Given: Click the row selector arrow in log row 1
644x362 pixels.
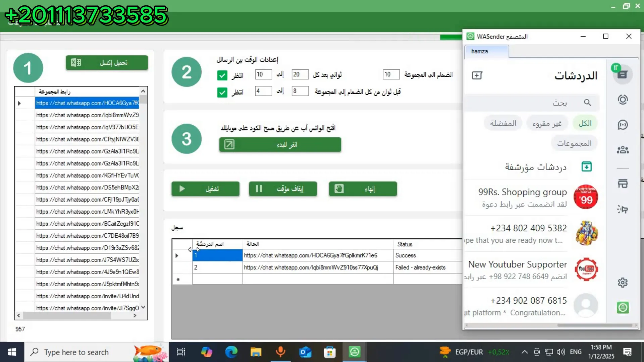Looking at the screenshot, I should [177, 256].
